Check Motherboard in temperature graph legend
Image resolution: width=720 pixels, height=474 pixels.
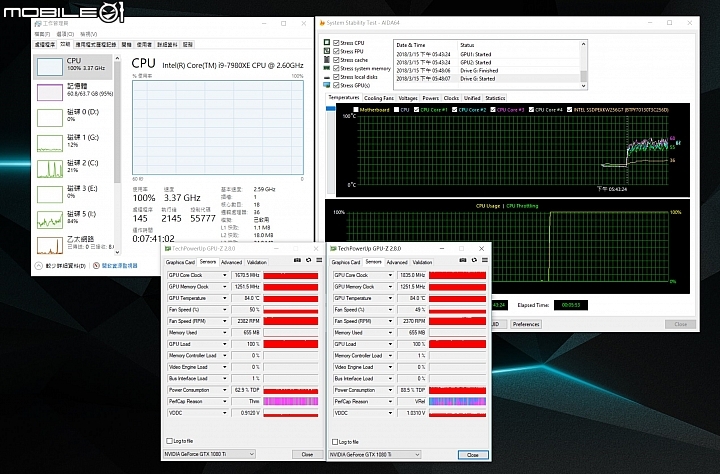click(x=355, y=110)
